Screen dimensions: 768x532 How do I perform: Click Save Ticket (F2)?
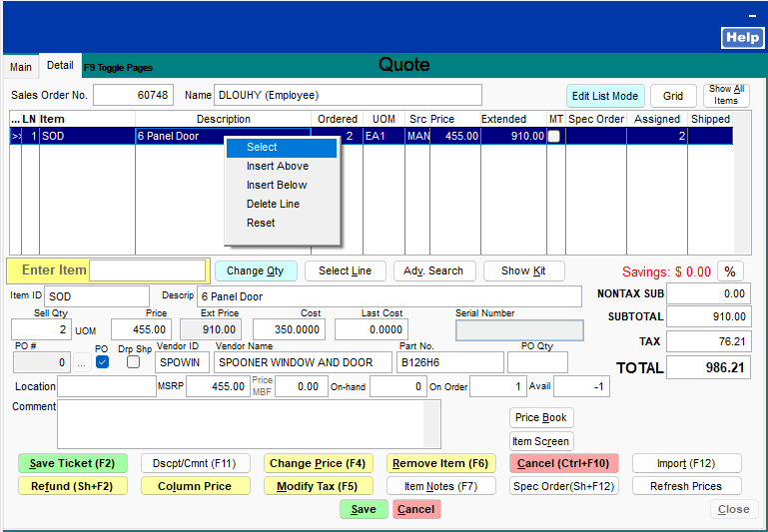72,463
